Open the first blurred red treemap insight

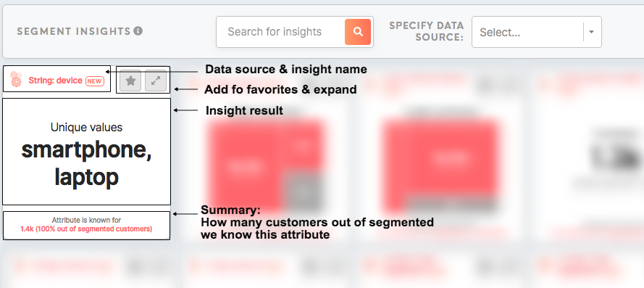pyautogui.click(x=266, y=165)
